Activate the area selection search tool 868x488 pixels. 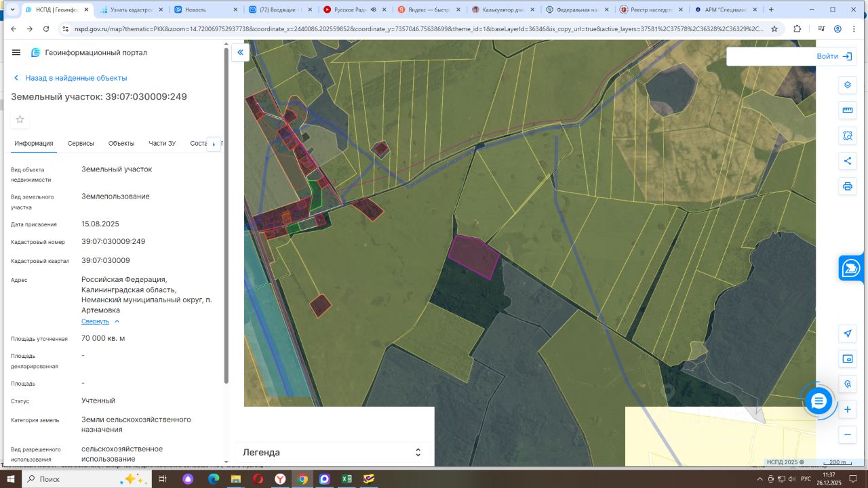(847, 136)
